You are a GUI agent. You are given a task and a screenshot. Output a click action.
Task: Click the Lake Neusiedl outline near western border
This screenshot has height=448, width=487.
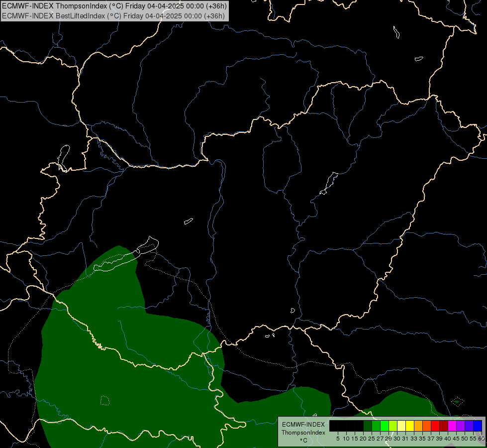(64, 158)
